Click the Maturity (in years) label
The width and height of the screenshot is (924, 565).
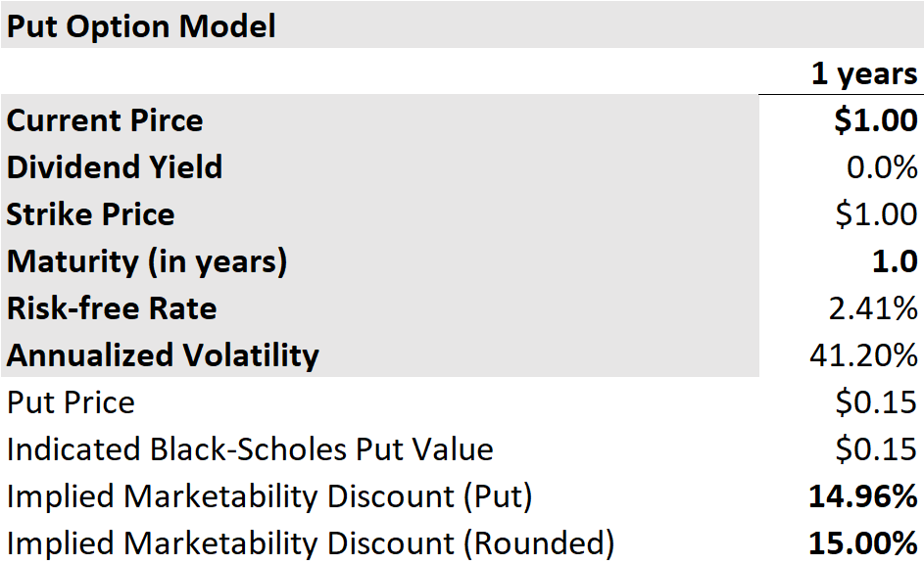click(x=147, y=262)
